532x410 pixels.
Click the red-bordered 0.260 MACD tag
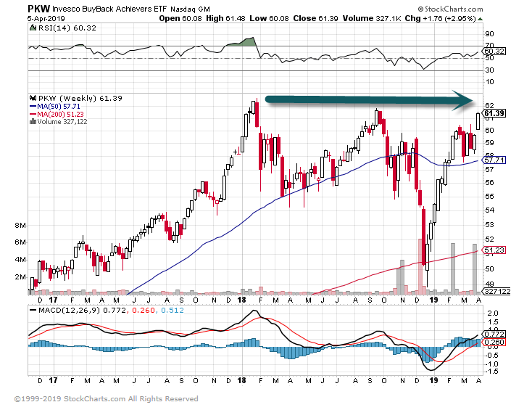tap(494, 342)
